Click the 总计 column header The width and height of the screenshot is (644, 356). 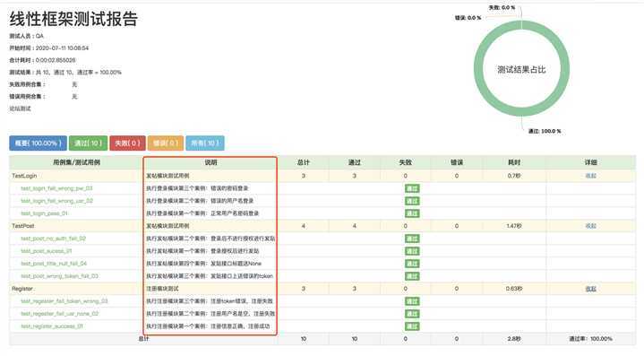(303, 162)
